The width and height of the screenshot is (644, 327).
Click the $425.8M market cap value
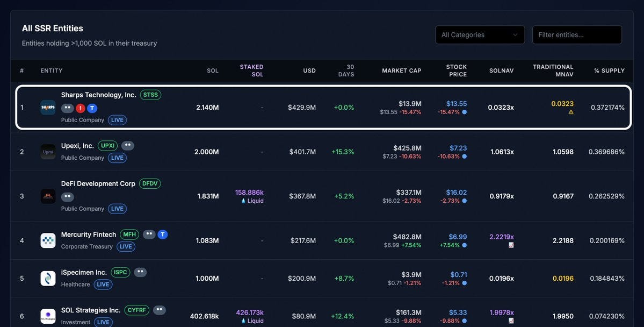tap(407, 148)
